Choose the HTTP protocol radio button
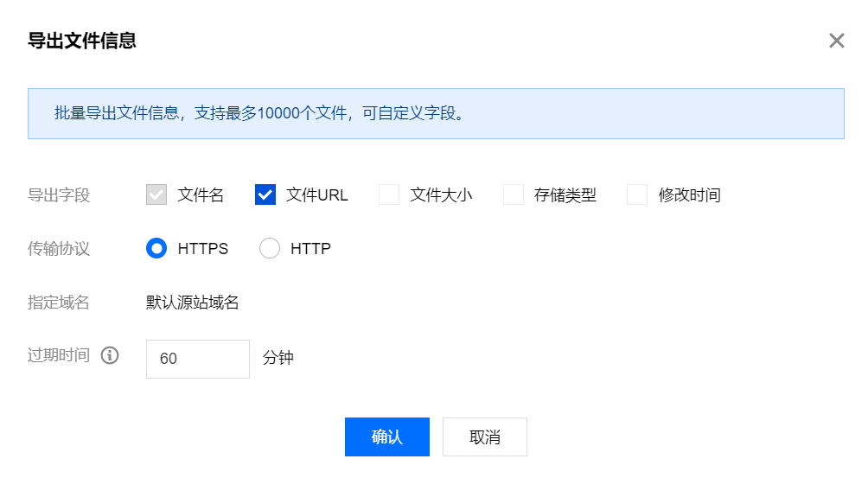 (270, 248)
